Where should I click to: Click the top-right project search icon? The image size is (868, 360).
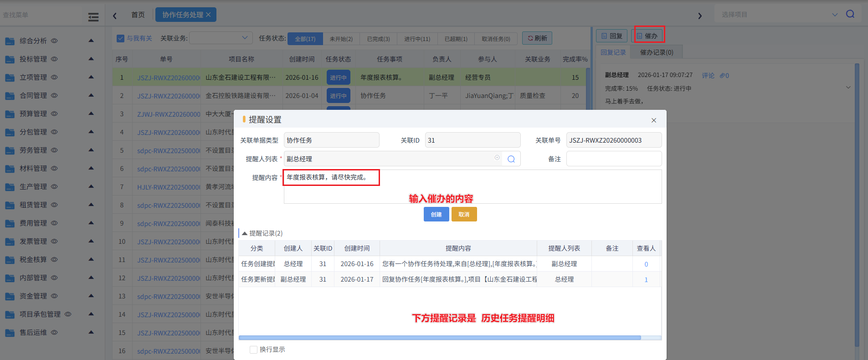click(850, 14)
